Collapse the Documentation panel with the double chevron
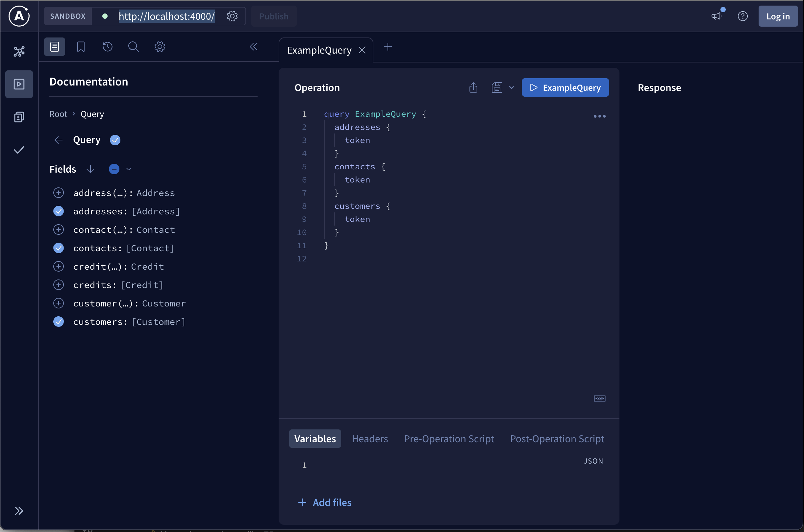804x532 pixels. click(x=254, y=47)
